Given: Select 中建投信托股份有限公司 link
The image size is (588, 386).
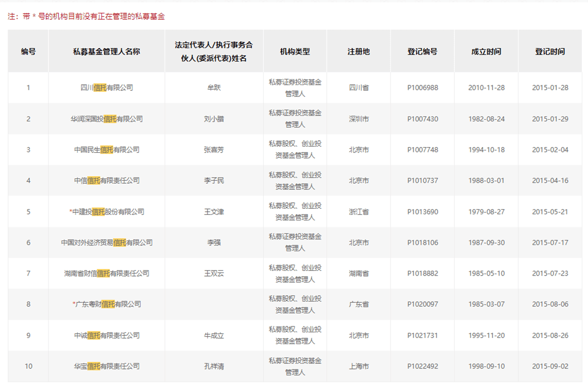Looking at the screenshot, I should click(108, 212).
